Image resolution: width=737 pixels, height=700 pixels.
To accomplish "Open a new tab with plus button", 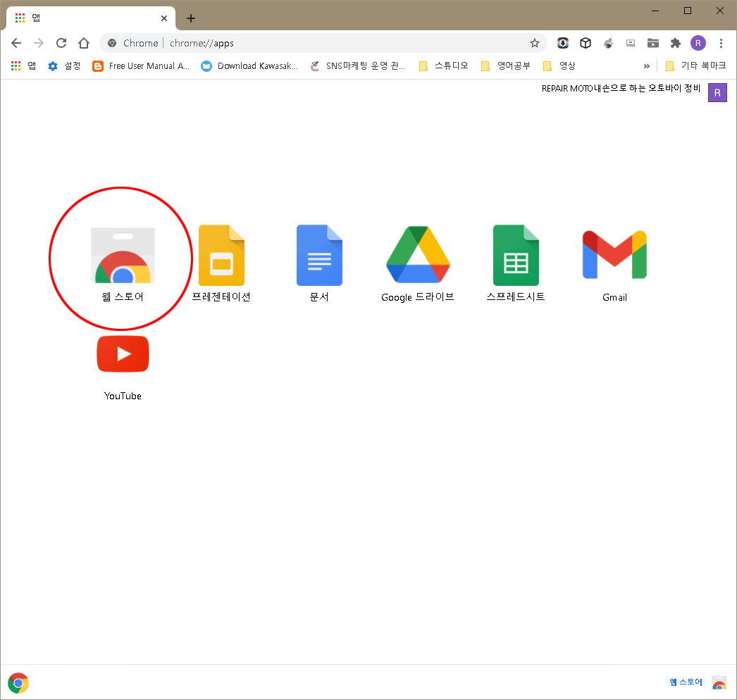I will [191, 18].
